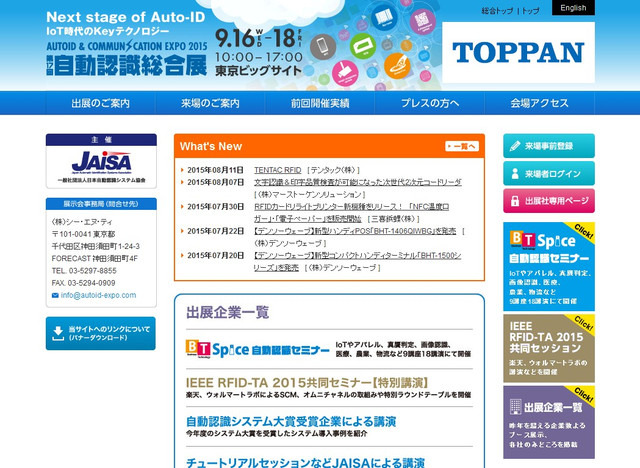
Task: Open the 出展のご案内 menu item
Action: (x=100, y=103)
